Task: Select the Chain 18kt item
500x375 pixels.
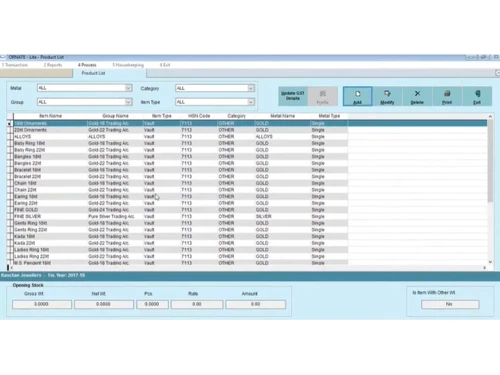Action: (x=26, y=183)
